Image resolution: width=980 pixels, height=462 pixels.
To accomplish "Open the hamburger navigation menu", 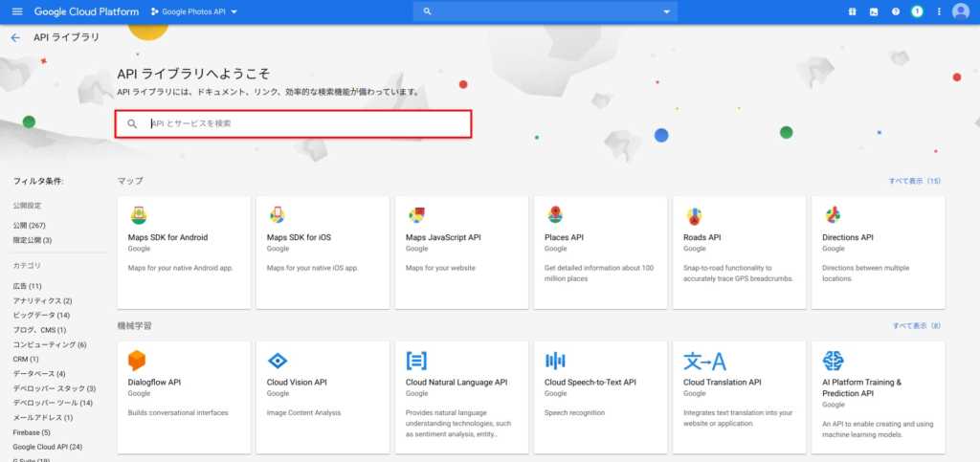I will pyautogui.click(x=16, y=11).
